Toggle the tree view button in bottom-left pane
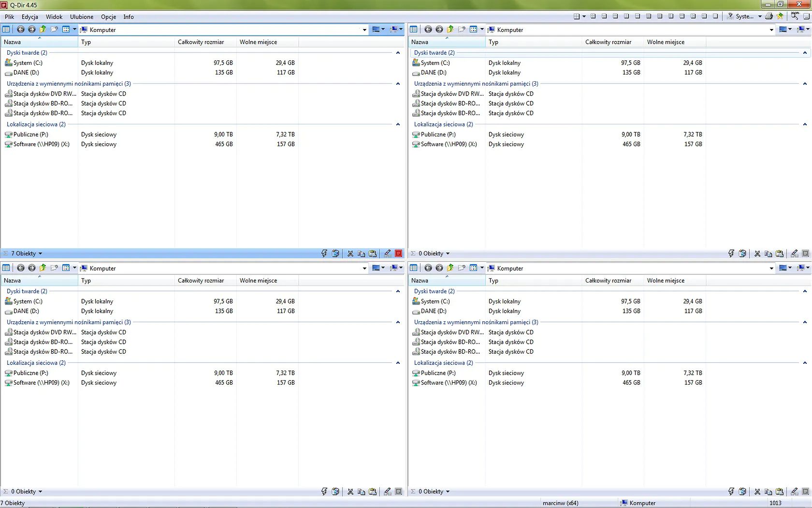Image resolution: width=812 pixels, height=508 pixels. (6, 268)
